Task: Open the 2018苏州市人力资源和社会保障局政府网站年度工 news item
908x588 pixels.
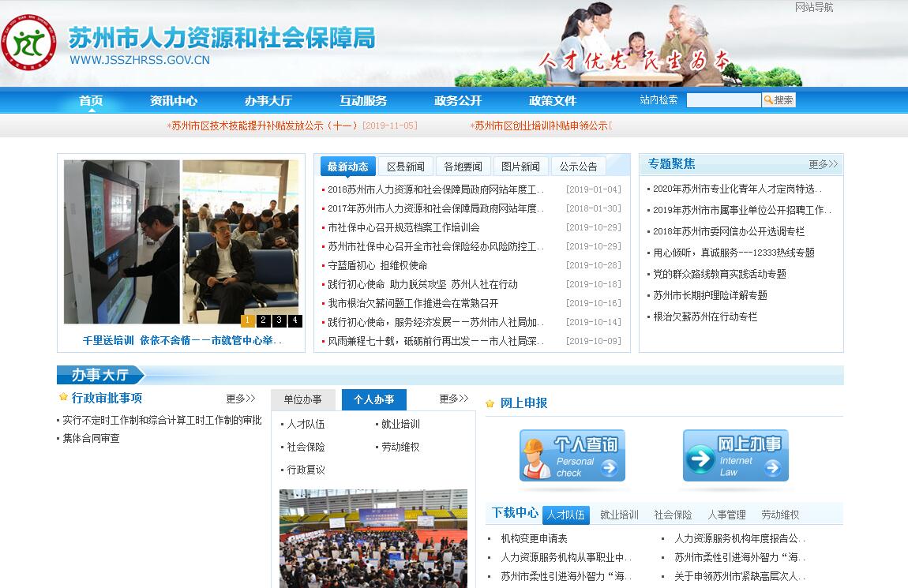Action: 436,189
